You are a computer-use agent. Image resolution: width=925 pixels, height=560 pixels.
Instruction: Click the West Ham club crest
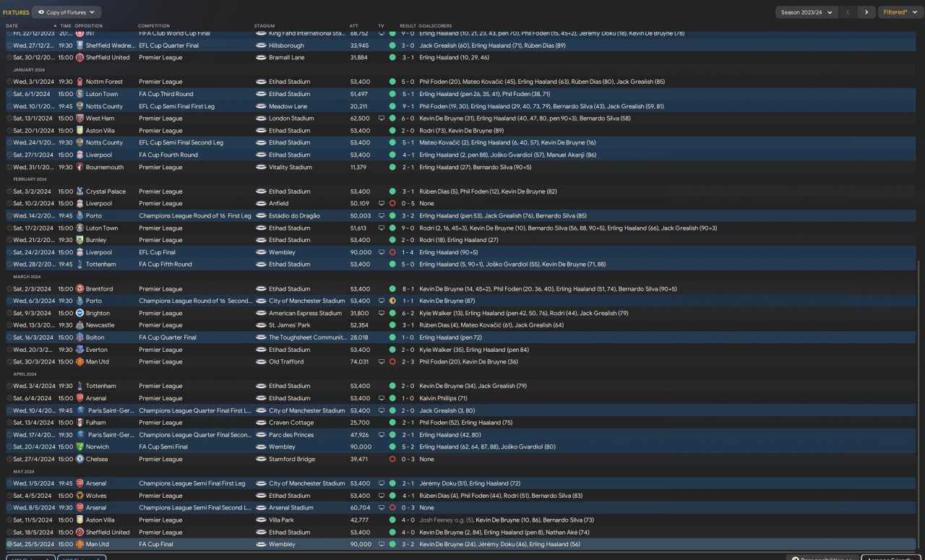point(79,119)
